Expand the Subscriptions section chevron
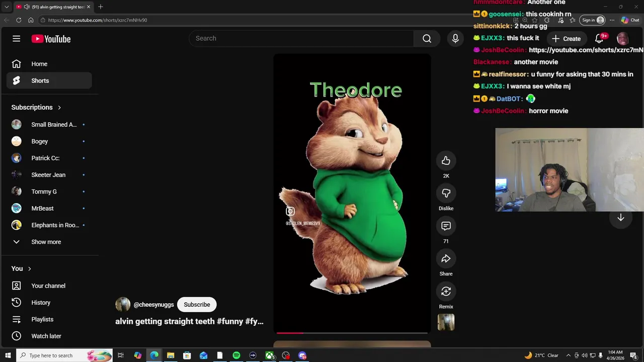 [x=59, y=108]
